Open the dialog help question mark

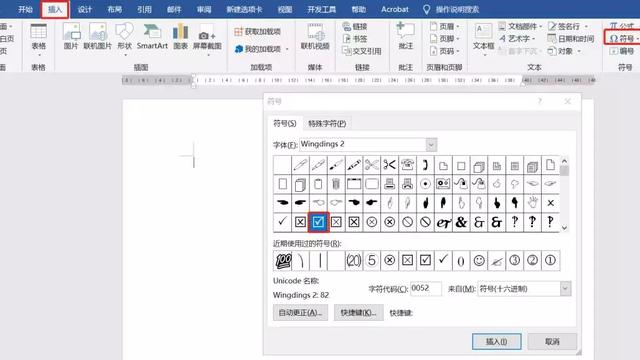540,101
